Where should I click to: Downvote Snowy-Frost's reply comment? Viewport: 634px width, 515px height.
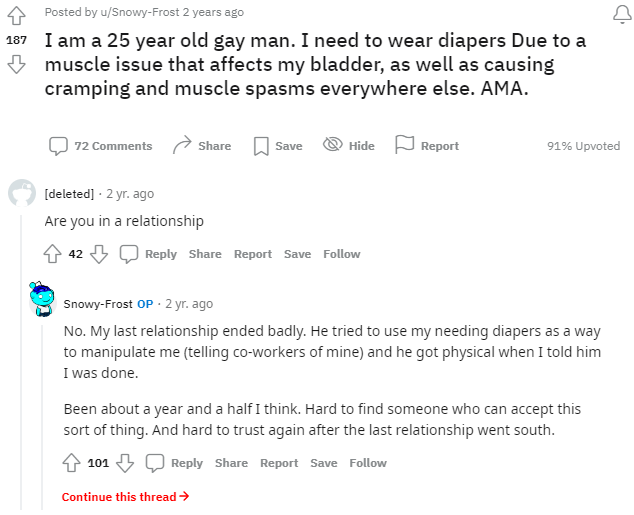tap(125, 463)
